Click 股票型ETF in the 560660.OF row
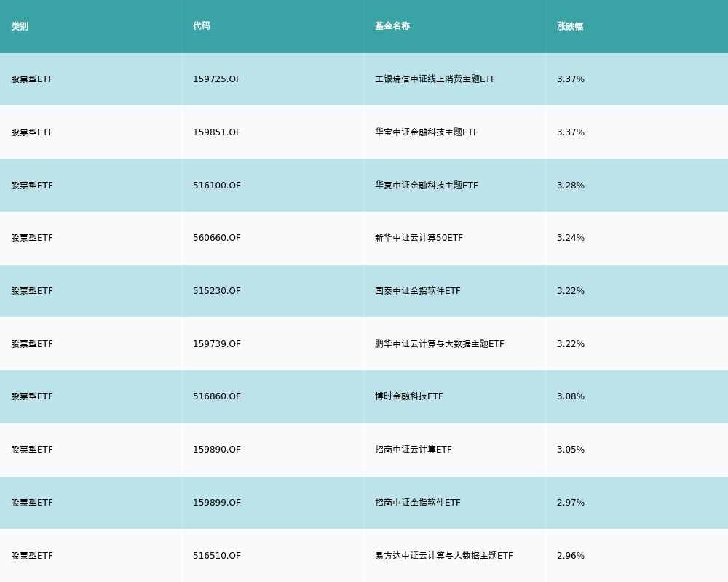Viewport: 728px width, 582px height. (32, 238)
